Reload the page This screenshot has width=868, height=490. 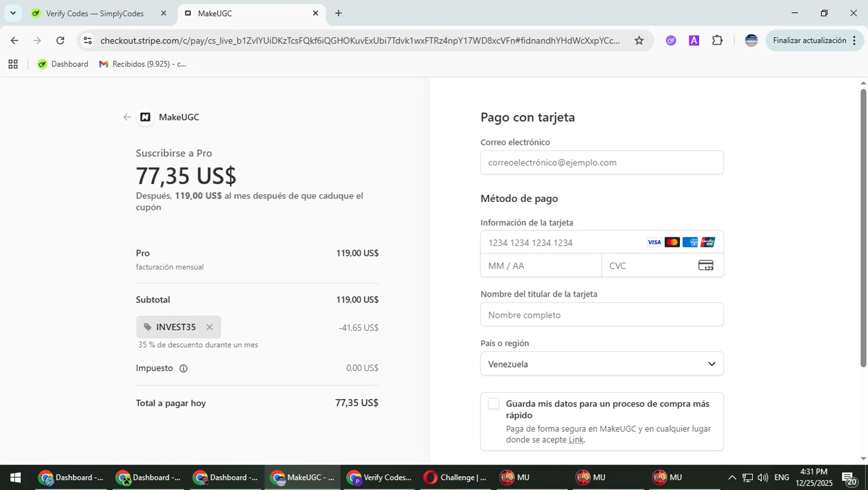(x=60, y=40)
